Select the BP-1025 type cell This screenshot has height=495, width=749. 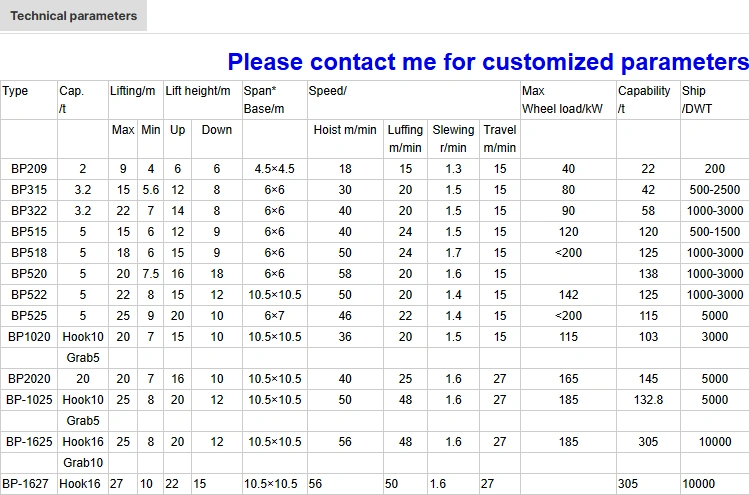[29, 400]
